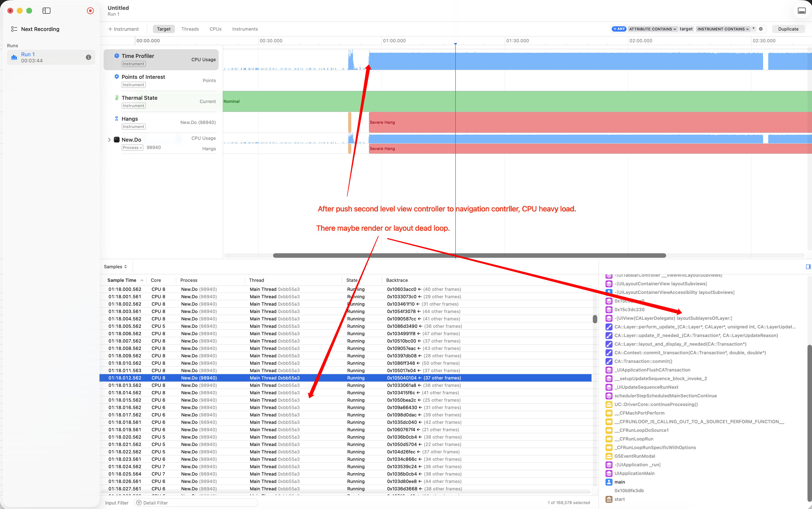Click the Run 1 info icon

[88, 57]
